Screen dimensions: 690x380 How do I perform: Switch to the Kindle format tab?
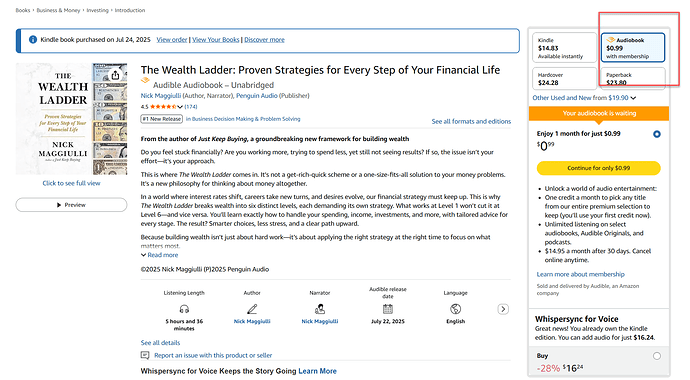coord(564,48)
